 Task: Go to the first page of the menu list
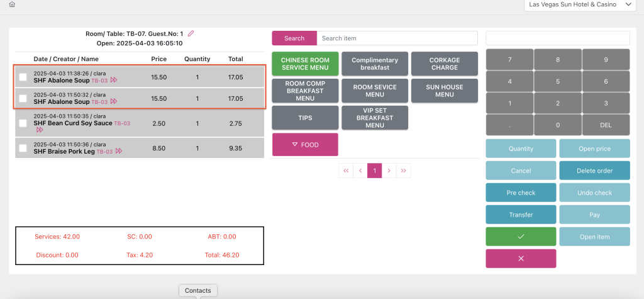[x=346, y=171]
